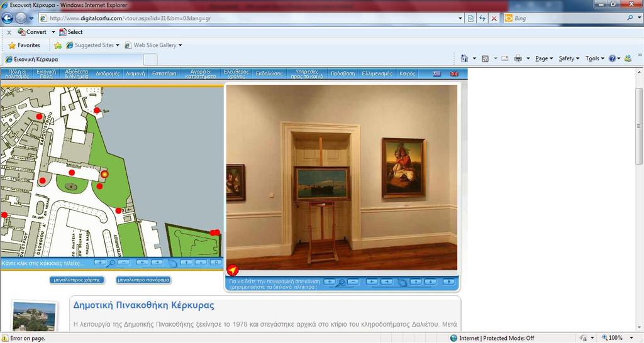Screen dimensions: 644x343
Task: Tilt the panorama upward
Action: click(x=416, y=282)
